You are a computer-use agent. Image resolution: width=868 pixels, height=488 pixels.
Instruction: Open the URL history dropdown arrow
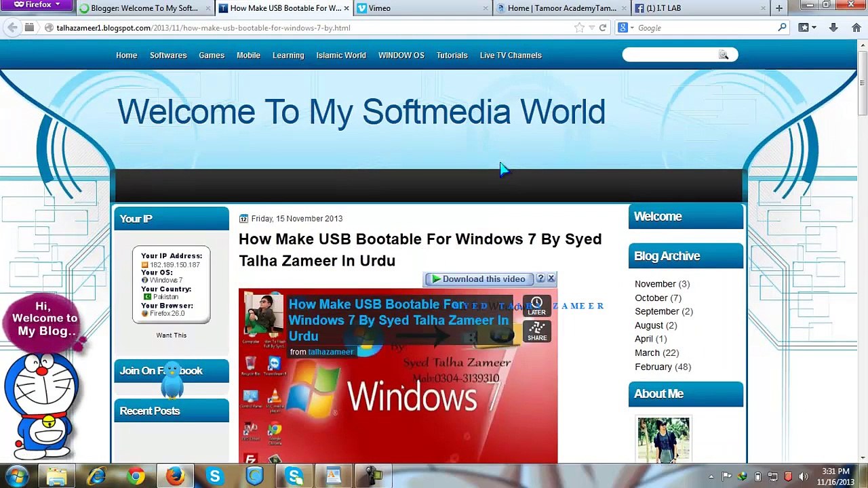click(591, 28)
